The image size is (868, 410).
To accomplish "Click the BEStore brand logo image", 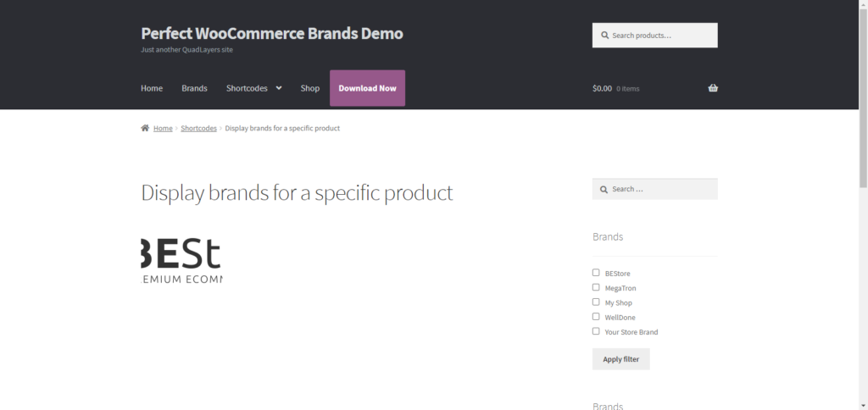I will (181, 261).
